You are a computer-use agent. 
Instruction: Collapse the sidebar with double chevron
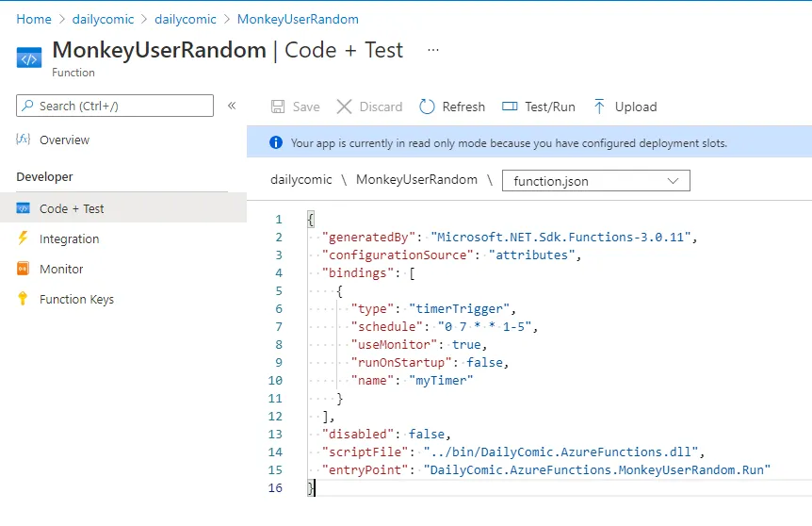pyautogui.click(x=232, y=106)
